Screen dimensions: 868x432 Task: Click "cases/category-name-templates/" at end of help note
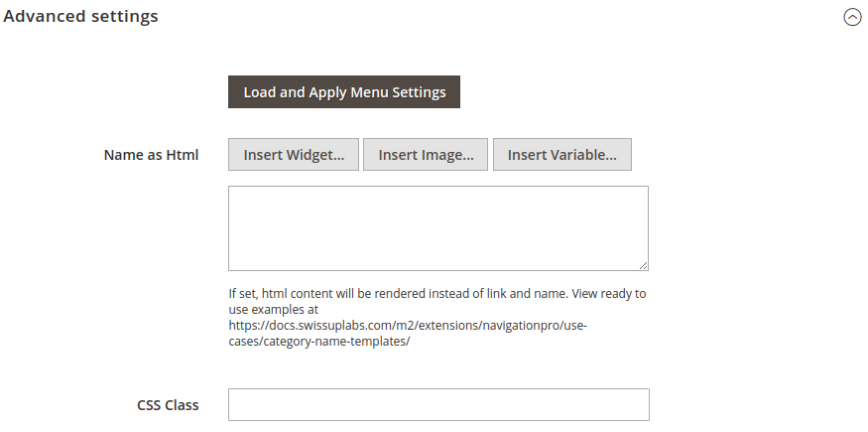coord(319,342)
